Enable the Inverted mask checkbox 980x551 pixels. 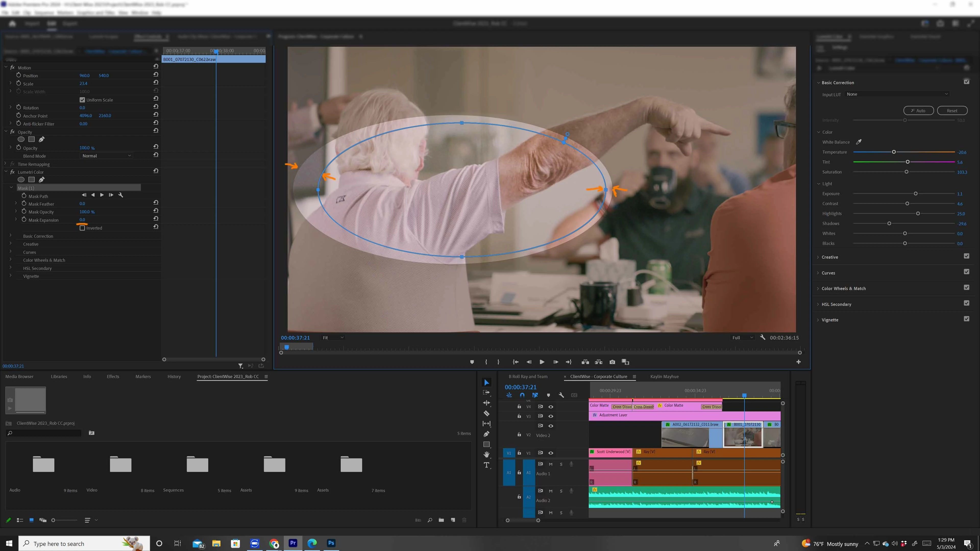(82, 228)
